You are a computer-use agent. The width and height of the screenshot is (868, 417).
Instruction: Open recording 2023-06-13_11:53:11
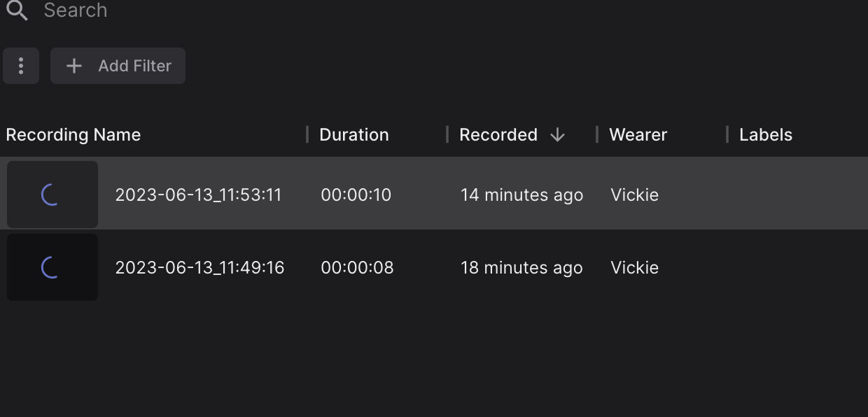pos(198,195)
